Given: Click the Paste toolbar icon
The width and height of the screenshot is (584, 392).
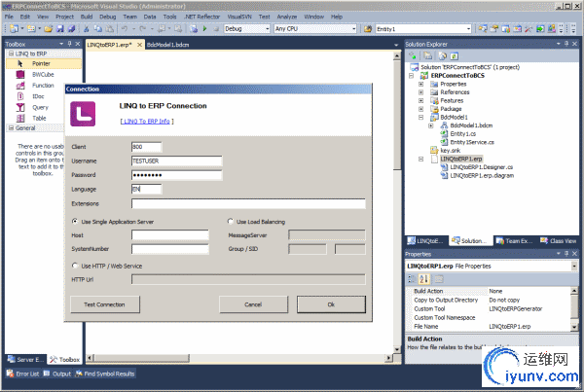Looking at the screenshot, I should coord(109,28).
